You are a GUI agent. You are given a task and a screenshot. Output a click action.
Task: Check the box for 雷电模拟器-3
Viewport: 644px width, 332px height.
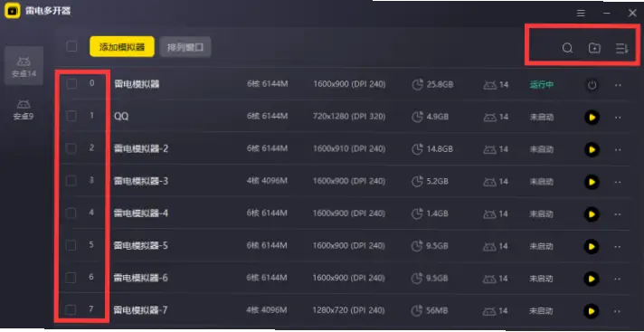click(x=71, y=180)
